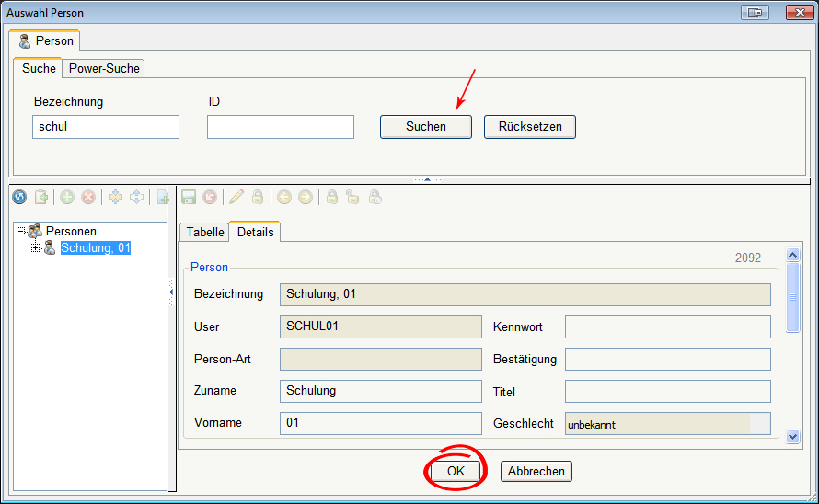Viewport: 819px width, 504px height.
Task: Click the pencil edit toolbar icon
Action: click(x=236, y=197)
